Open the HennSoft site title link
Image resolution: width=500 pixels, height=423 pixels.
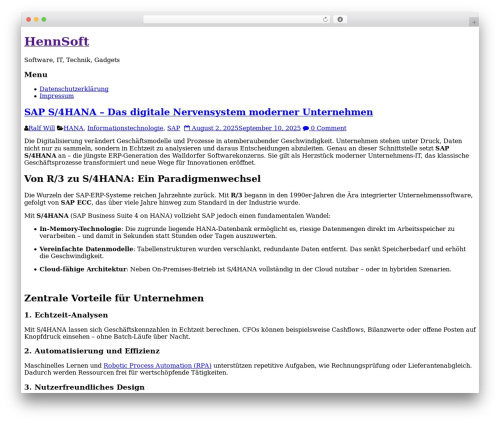(x=56, y=41)
